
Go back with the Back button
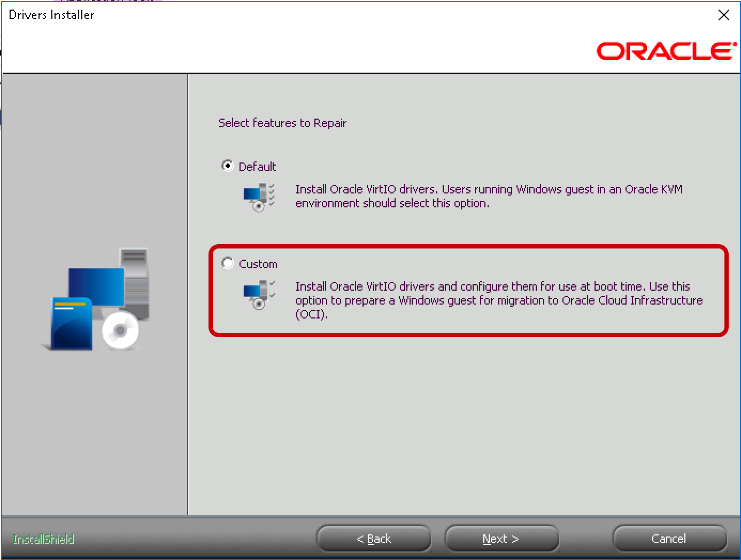pos(374,539)
